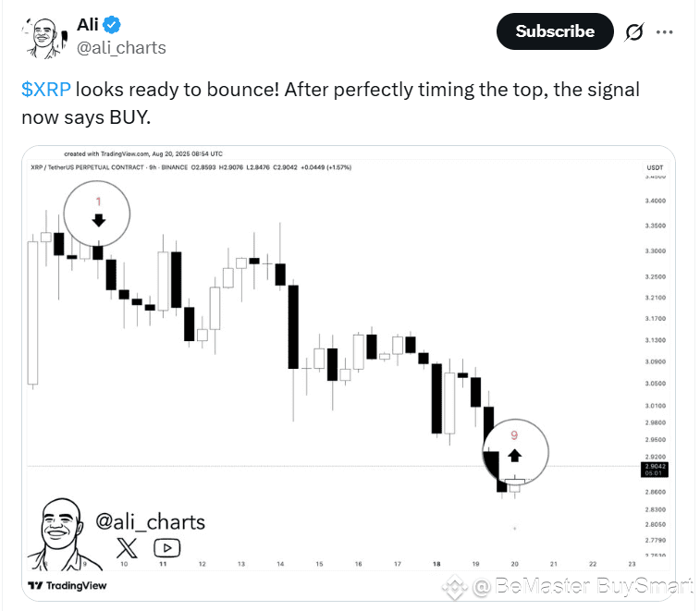700x611 pixels.
Task: Click the $XRP cashtag link
Action: tap(46, 90)
